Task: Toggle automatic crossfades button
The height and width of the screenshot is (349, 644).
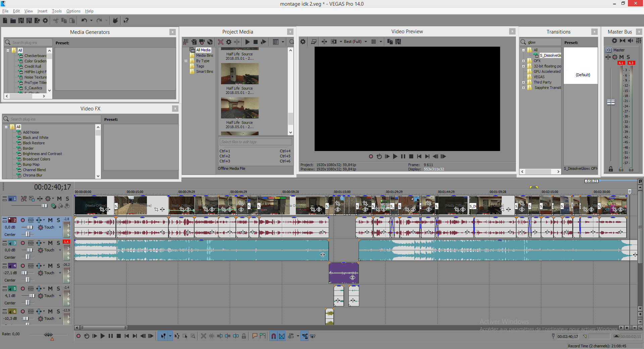Action: 282,336
